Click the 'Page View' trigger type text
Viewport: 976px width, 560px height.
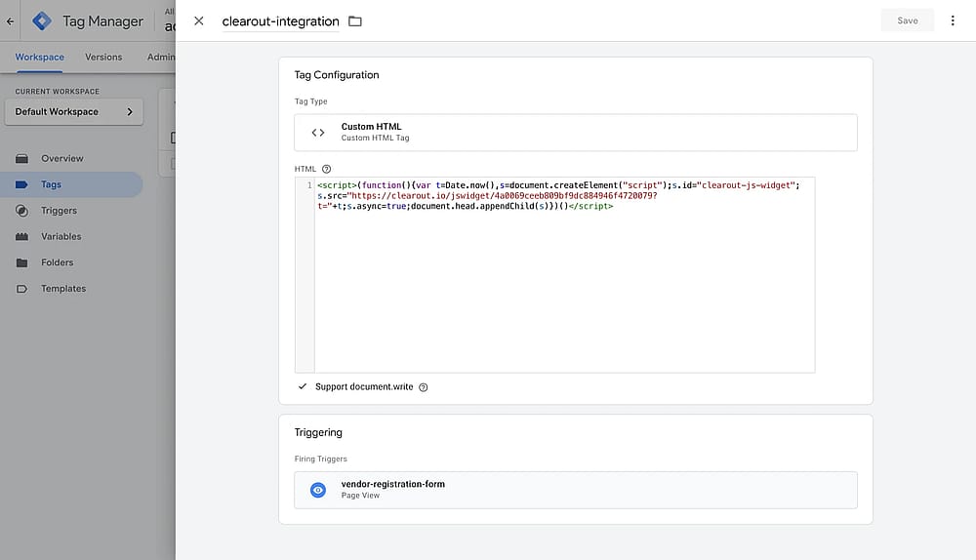click(360, 496)
